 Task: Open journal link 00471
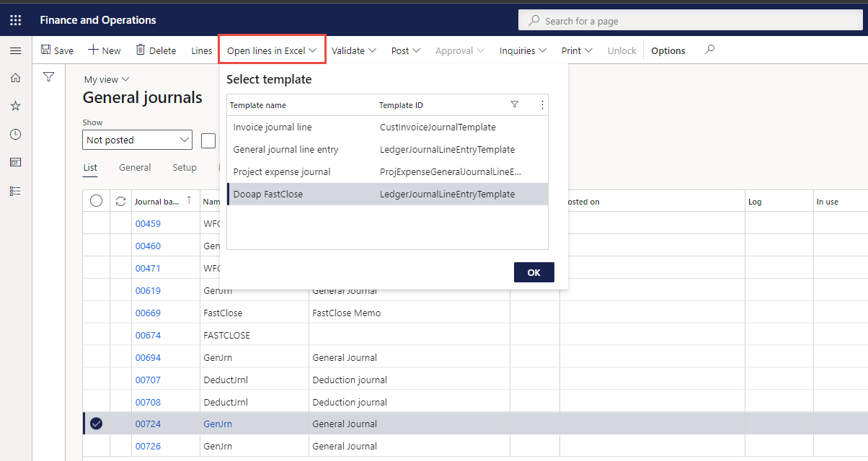(148, 268)
